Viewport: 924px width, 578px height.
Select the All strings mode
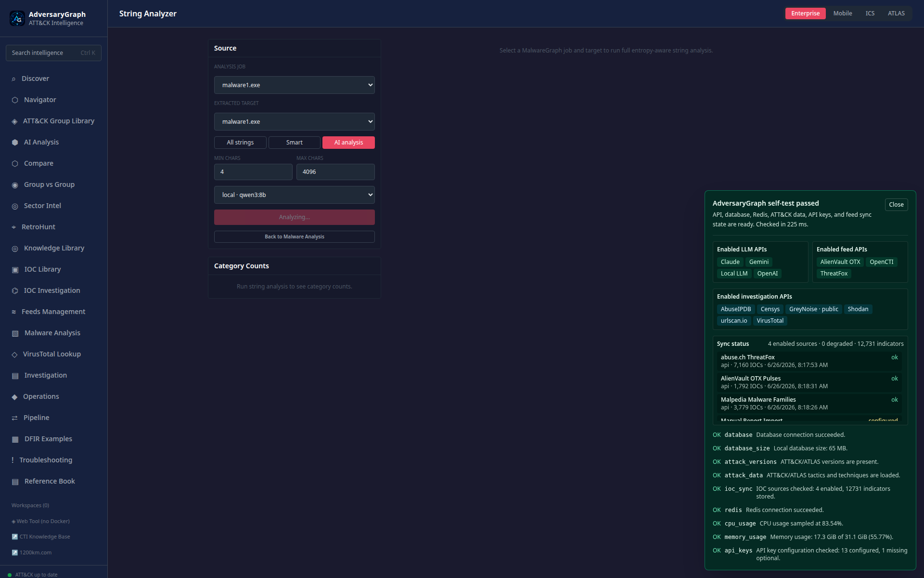(240, 143)
